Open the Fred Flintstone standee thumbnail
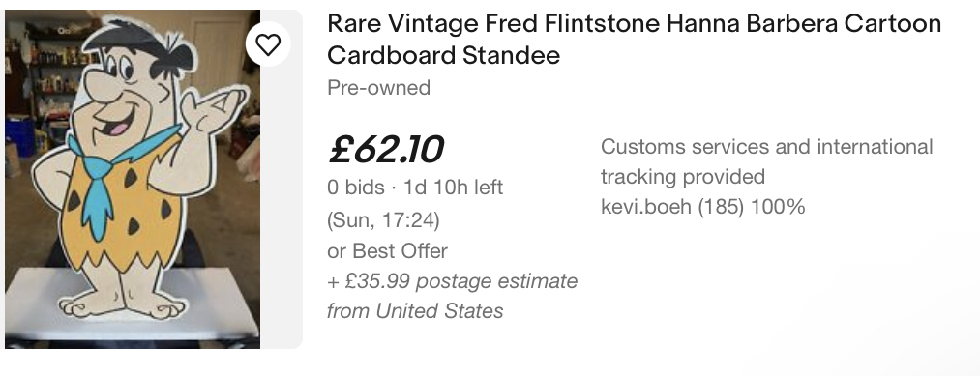Screen dimensions: 980x376 coord(133,179)
